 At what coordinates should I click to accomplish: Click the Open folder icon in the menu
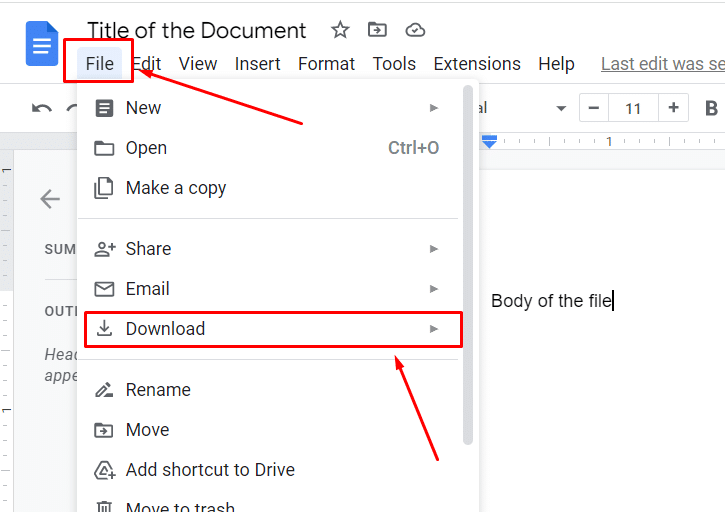coord(104,148)
